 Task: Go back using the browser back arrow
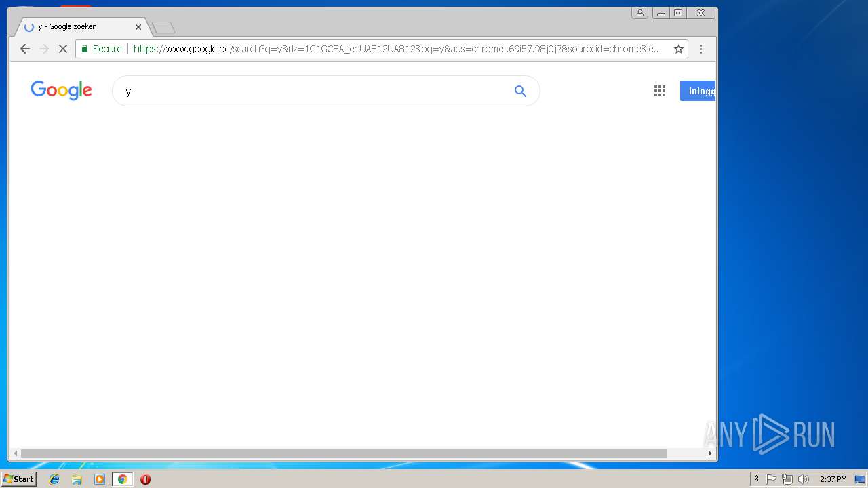point(25,49)
